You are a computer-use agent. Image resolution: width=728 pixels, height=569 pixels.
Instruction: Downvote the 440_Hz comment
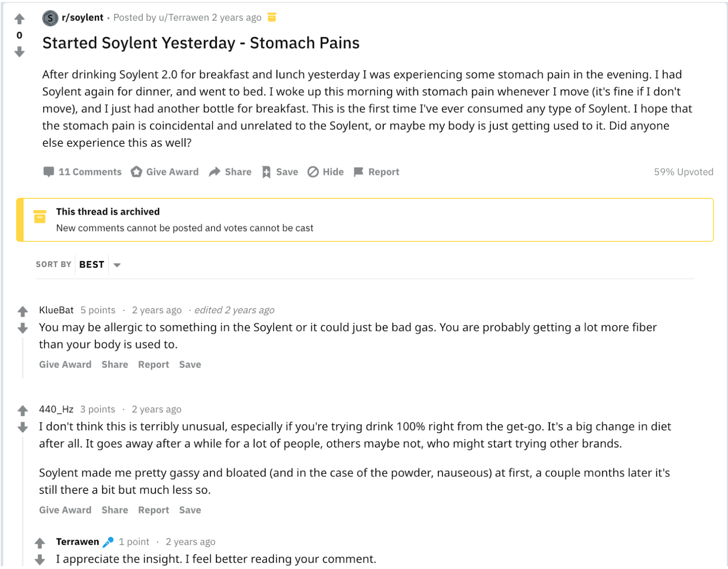[23, 427]
